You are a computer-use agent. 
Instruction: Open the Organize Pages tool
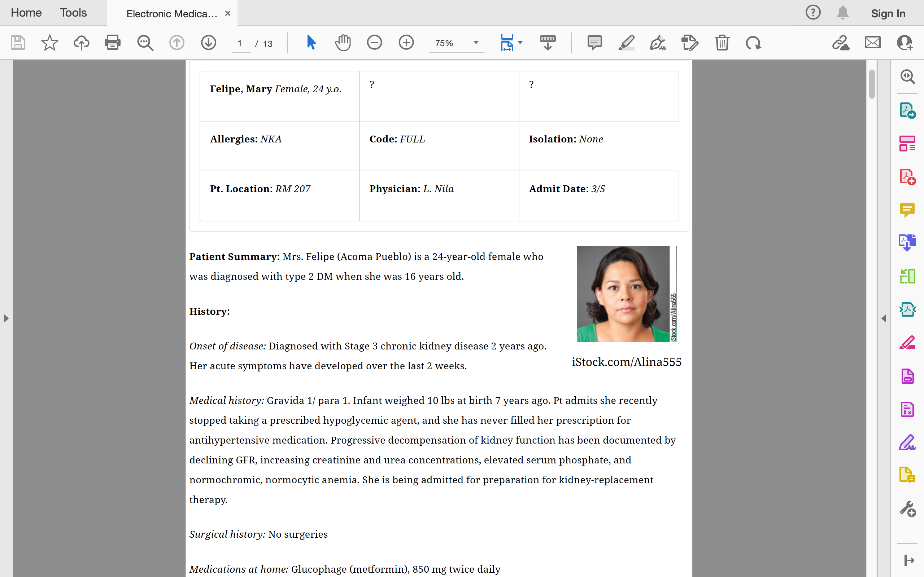coord(908,144)
